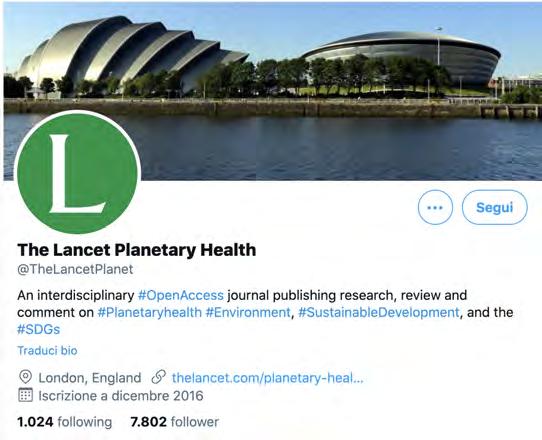The height and width of the screenshot is (440, 542).
Task: Click London, England location text
Action: coord(90,377)
